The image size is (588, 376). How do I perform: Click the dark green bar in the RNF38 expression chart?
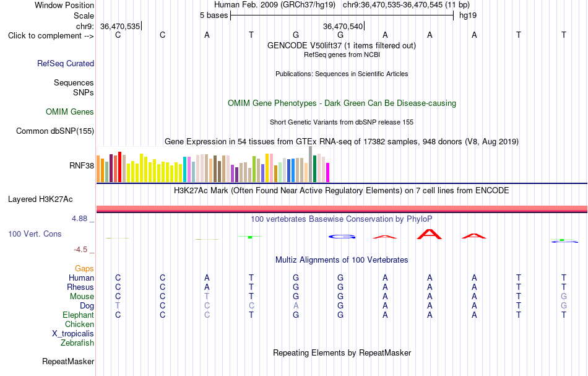click(314, 169)
